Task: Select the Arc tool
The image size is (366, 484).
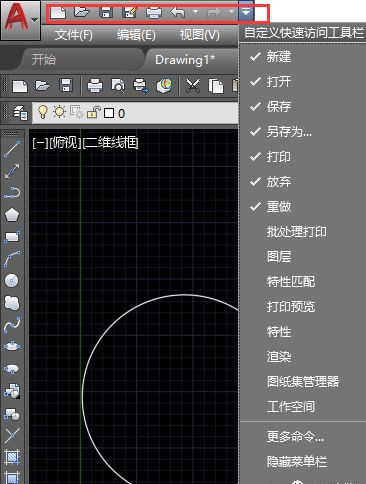Action: click(12, 259)
